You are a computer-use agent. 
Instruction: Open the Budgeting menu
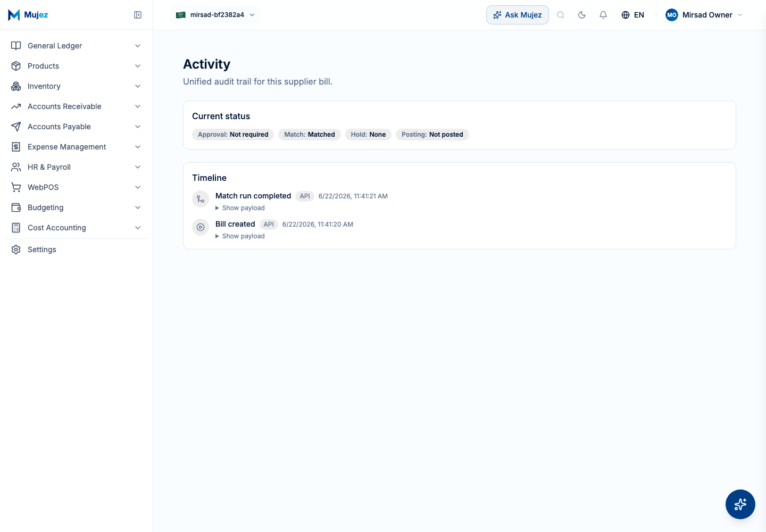coord(76,207)
